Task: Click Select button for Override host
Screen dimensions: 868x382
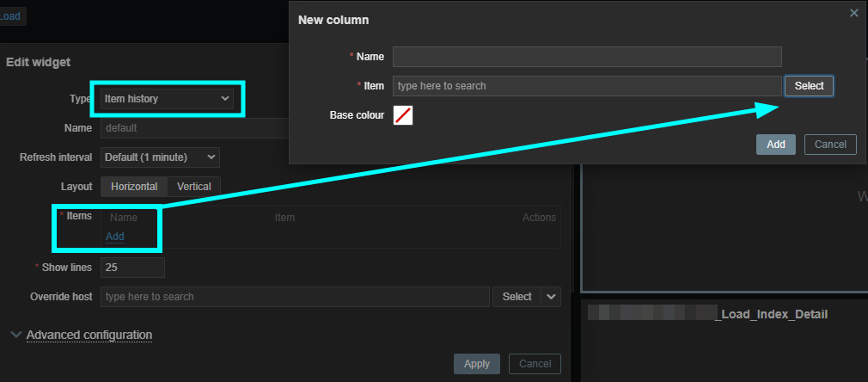Action: (x=517, y=297)
